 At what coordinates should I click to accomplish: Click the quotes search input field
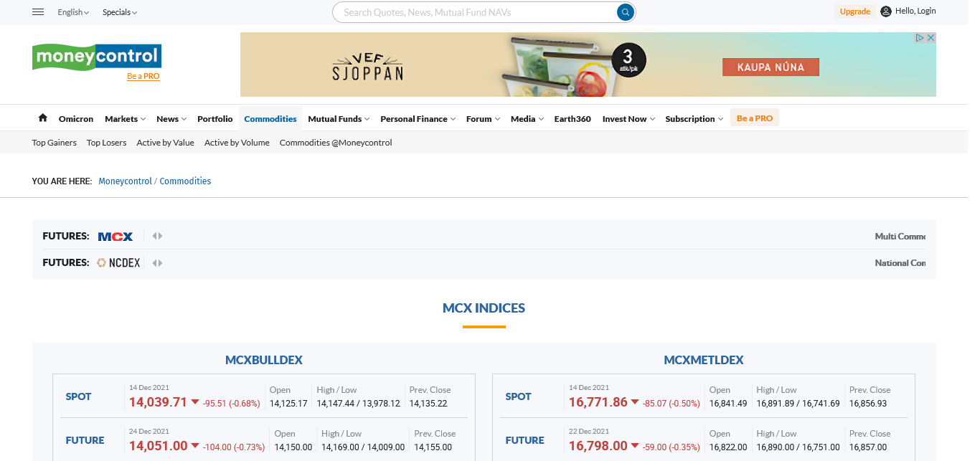coord(473,12)
